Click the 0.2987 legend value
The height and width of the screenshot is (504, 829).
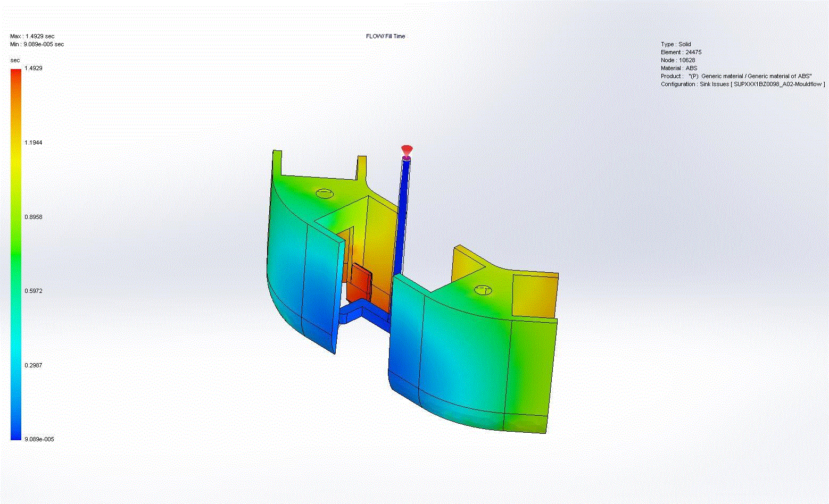pos(34,365)
